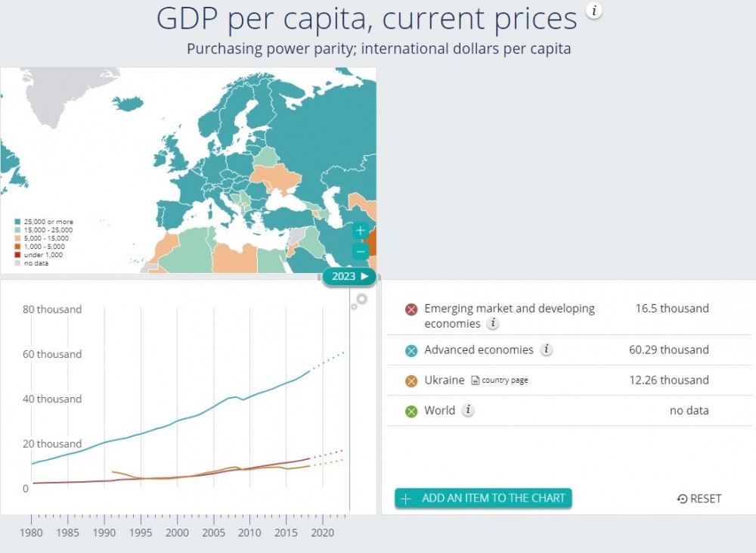Screen dimensions: 756x553
Task: Show info for Emerging market and developing economies
Action: coord(492,323)
